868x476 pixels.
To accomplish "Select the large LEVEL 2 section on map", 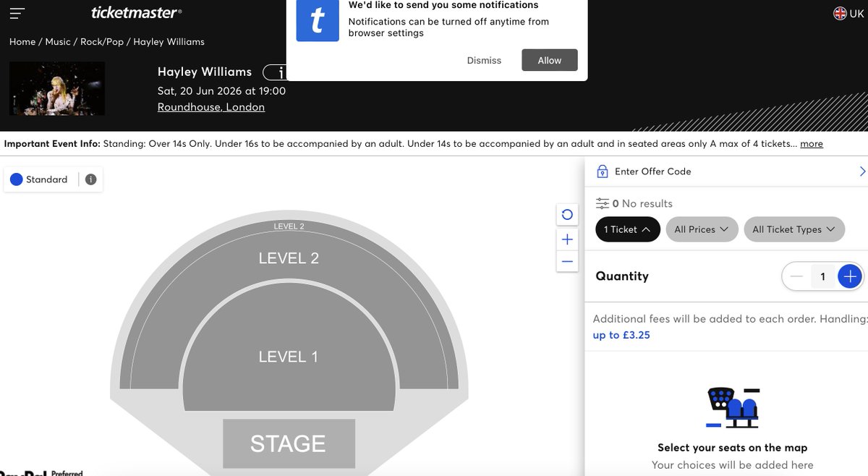I will pyautogui.click(x=289, y=258).
